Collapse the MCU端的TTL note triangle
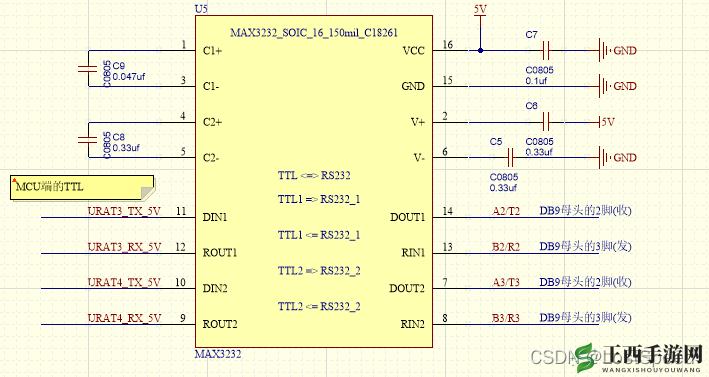Screen dimensions: 709x377 tap(14, 180)
